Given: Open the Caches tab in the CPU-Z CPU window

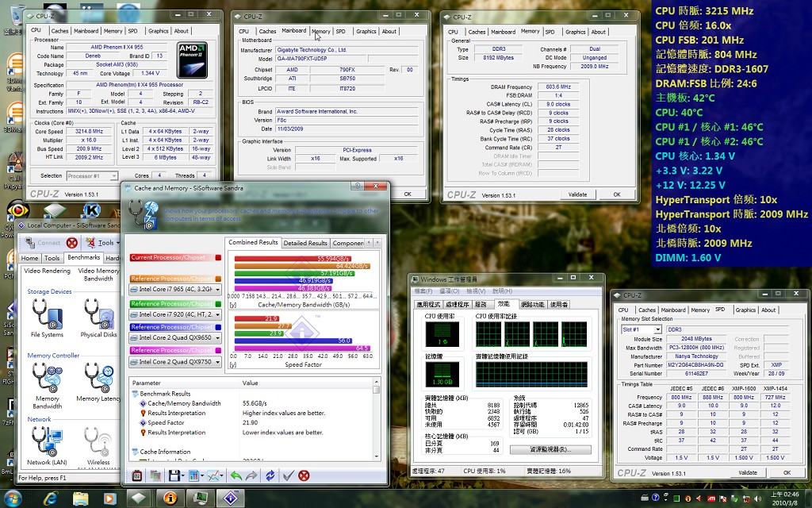Looking at the screenshot, I should click(x=59, y=31).
